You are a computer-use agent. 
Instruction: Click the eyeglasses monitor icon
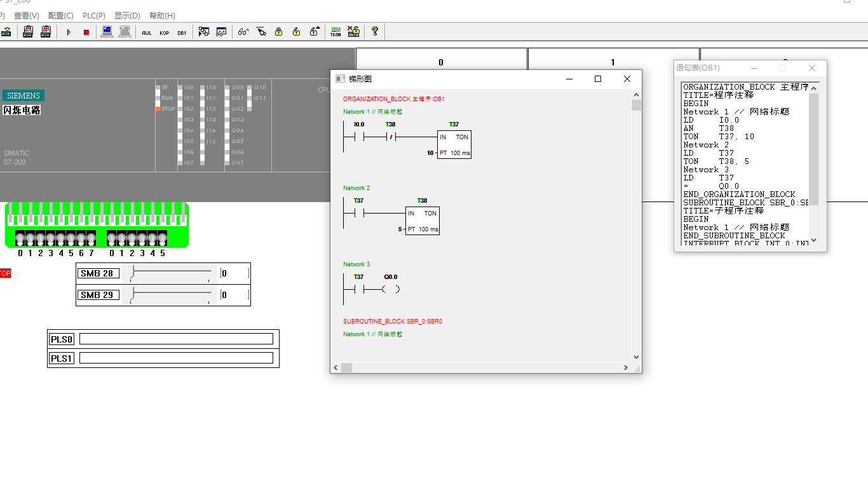click(x=243, y=32)
